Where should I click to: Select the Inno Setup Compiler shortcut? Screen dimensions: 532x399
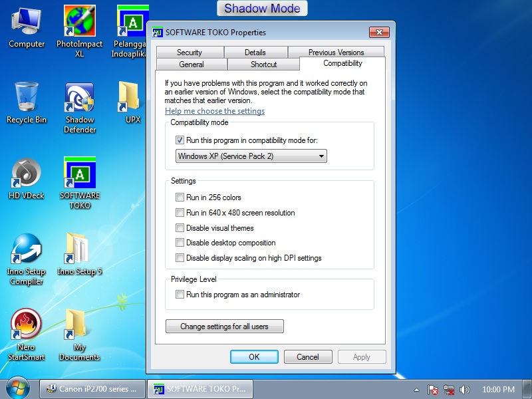click(27, 259)
